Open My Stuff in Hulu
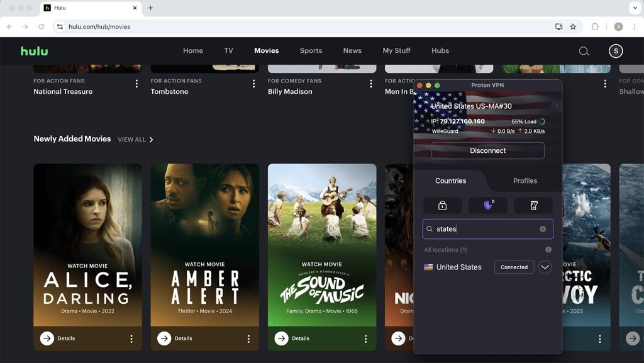Screen dimensions: 644x363 tap(396, 51)
